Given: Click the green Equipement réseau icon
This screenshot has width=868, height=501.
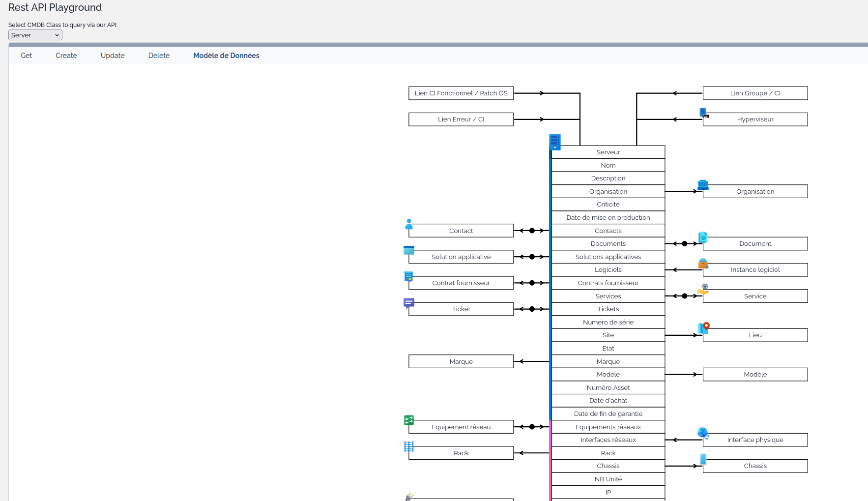Looking at the screenshot, I should 409,420.
